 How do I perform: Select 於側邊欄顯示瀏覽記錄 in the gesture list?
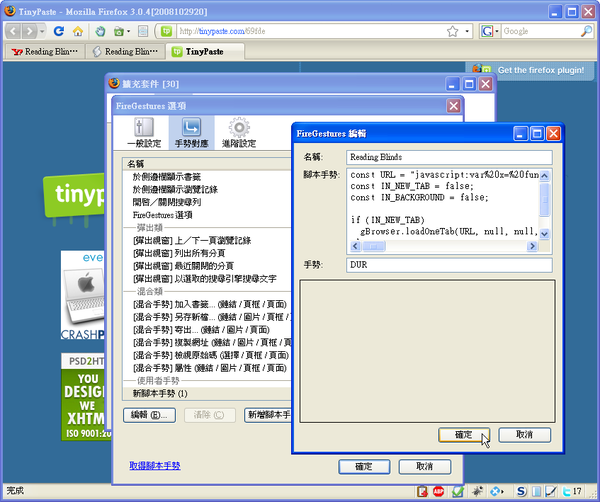point(207,189)
